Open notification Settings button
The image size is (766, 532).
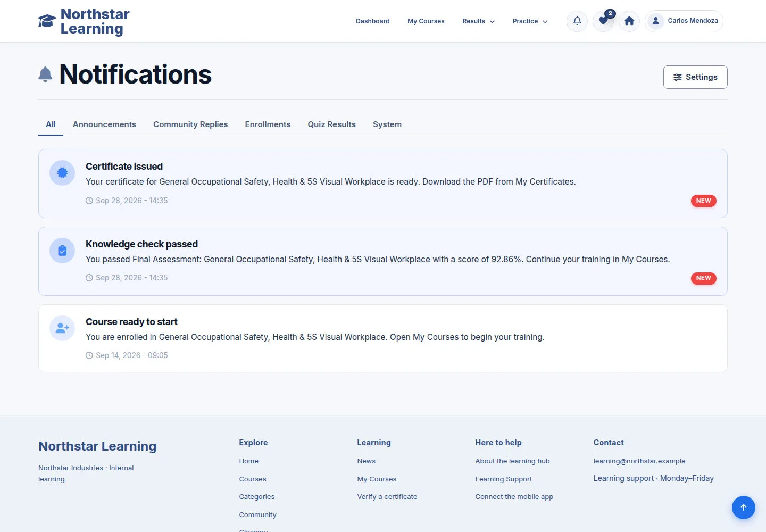click(x=695, y=77)
